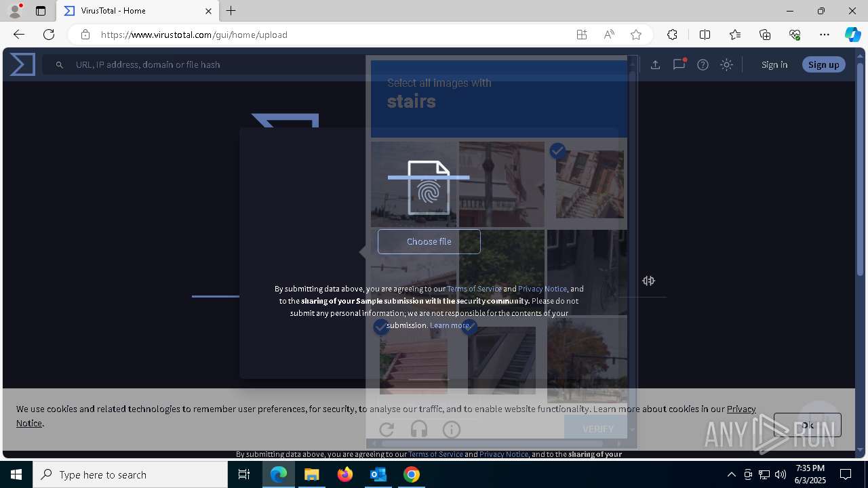868x488 pixels.
Task: Click the read aloud icon
Action: pos(609,35)
